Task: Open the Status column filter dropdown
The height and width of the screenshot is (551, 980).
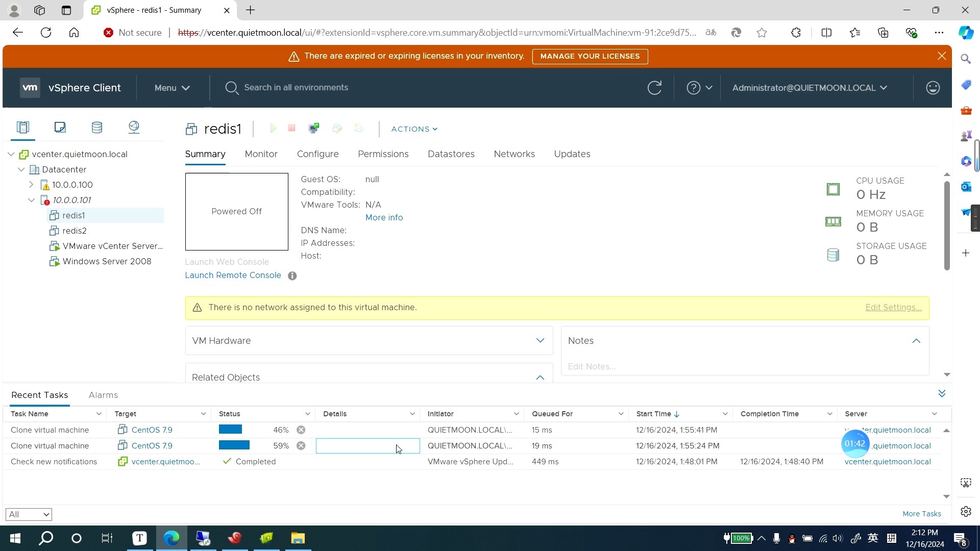Action: pyautogui.click(x=307, y=414)
